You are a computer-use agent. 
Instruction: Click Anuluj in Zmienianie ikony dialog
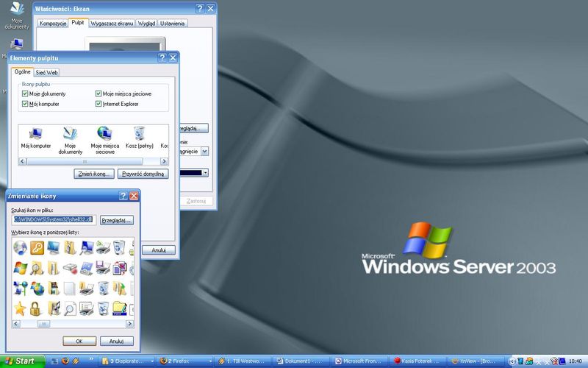tap(117, 341)
